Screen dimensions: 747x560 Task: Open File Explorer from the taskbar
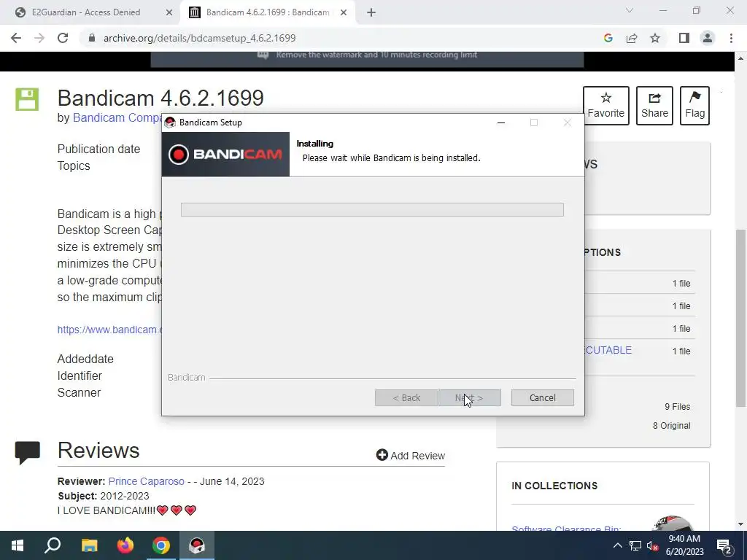(x=89, y=545)
